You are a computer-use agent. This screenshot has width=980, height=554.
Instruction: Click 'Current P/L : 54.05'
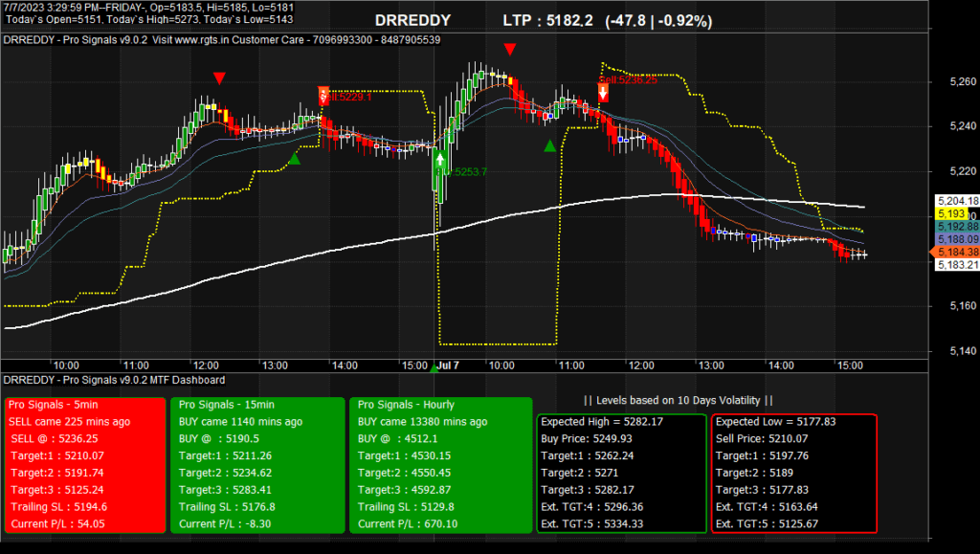point(57,524)
